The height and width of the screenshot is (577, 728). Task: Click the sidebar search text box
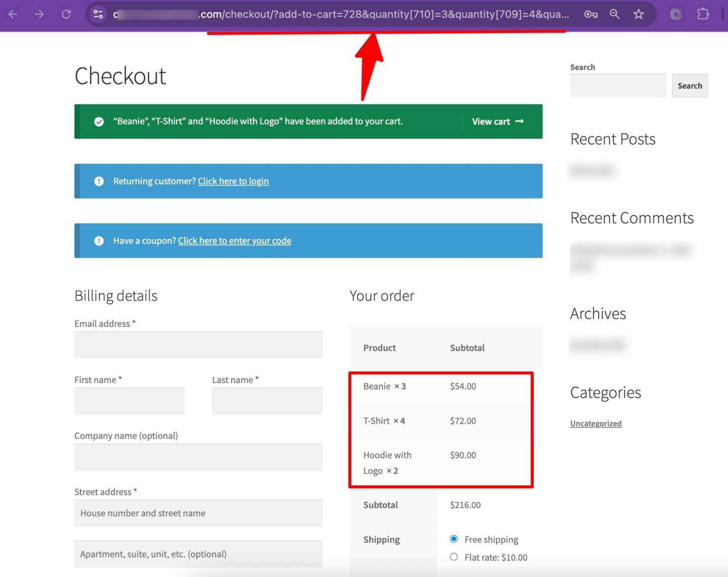point(617,85)
